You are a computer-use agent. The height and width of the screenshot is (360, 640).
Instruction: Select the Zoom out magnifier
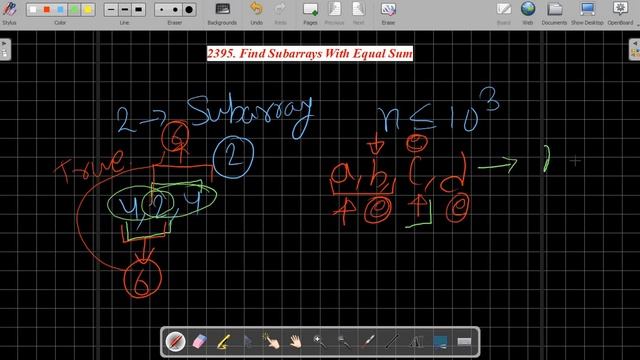point(344,342)
